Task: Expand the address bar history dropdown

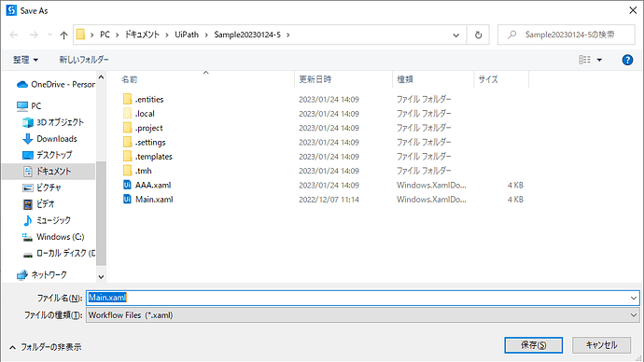Action: (455, 35)
